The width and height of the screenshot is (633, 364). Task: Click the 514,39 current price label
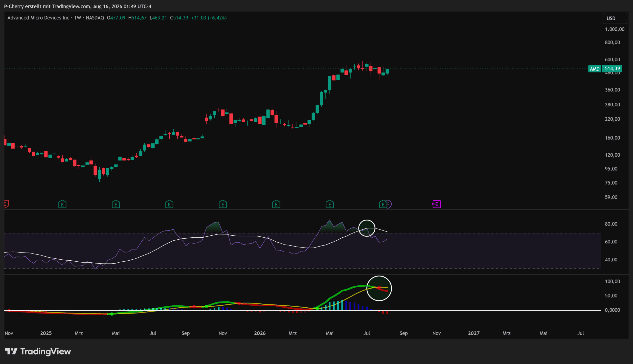coord(612,69)
